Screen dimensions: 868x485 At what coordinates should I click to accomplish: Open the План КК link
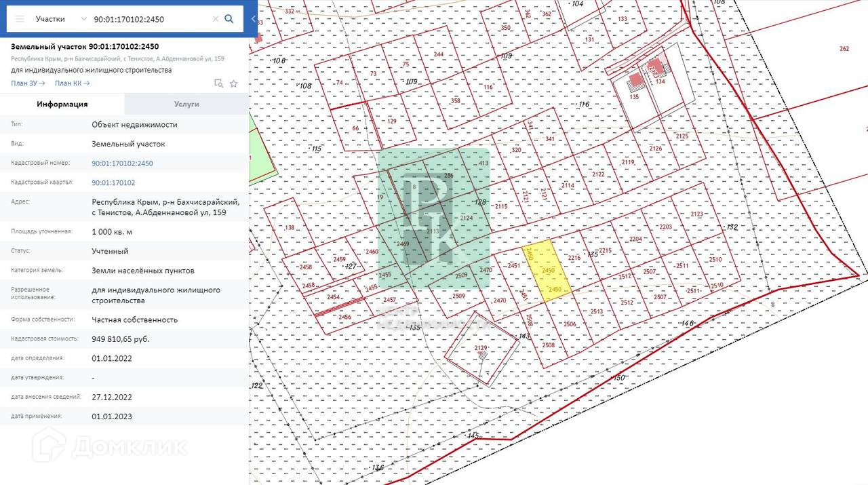[x=72, y=83]
